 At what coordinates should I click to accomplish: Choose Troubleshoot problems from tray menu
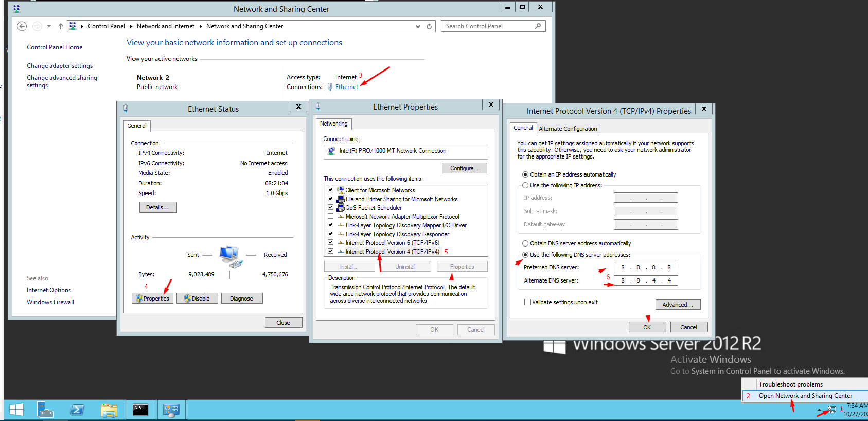tap(790, 384)
